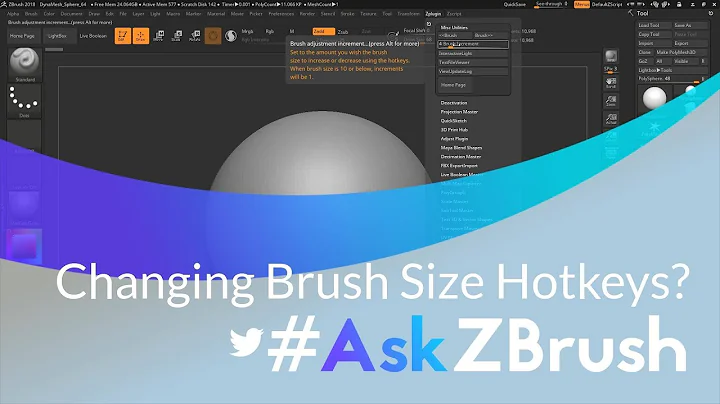Open the Preferences menu
The height and width of the screenshot is (404, 720).
pyautogui.click(x=281, y=14)
